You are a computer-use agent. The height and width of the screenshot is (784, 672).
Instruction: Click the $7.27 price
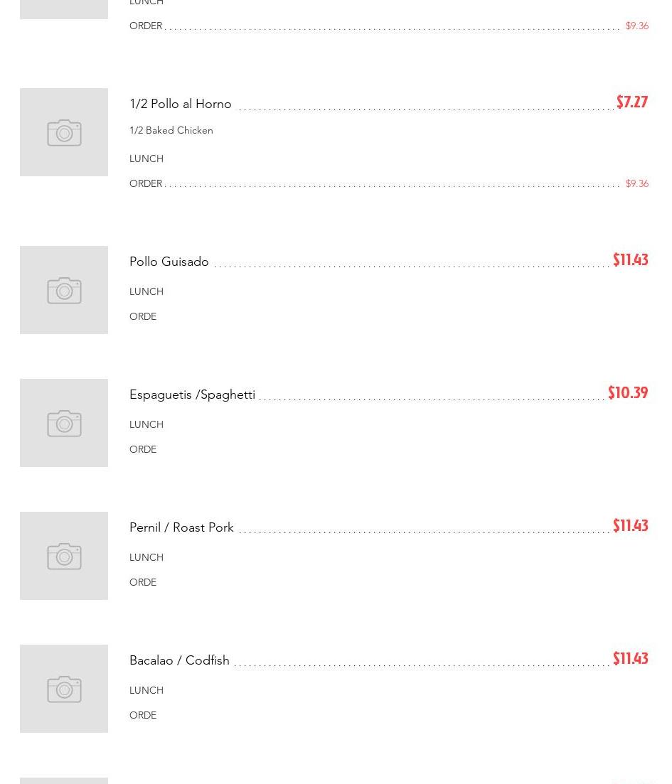click(x=631, y=102)
